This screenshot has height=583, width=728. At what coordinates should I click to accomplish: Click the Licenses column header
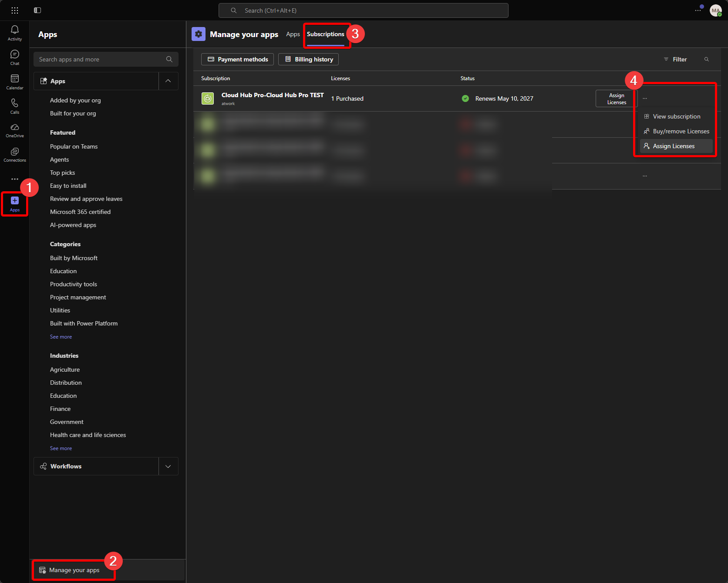[340, 78]
